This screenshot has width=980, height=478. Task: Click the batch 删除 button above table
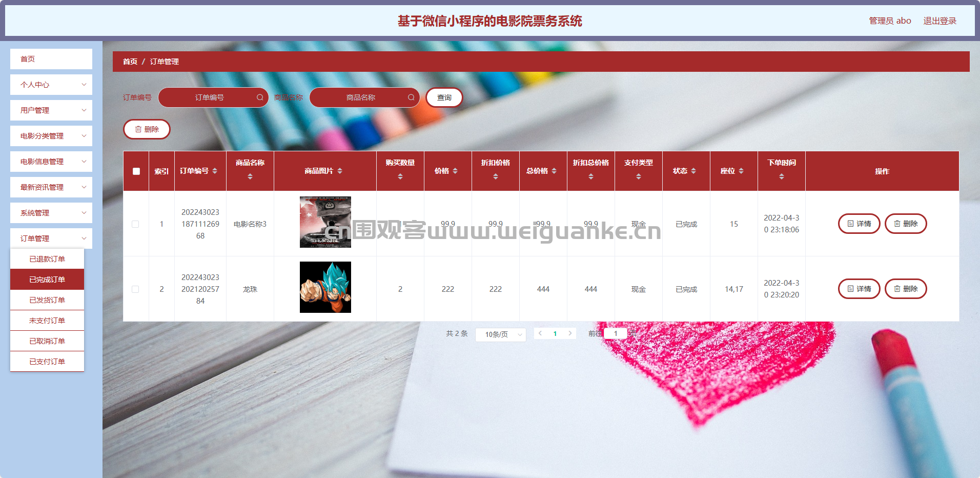coord(147,129)
